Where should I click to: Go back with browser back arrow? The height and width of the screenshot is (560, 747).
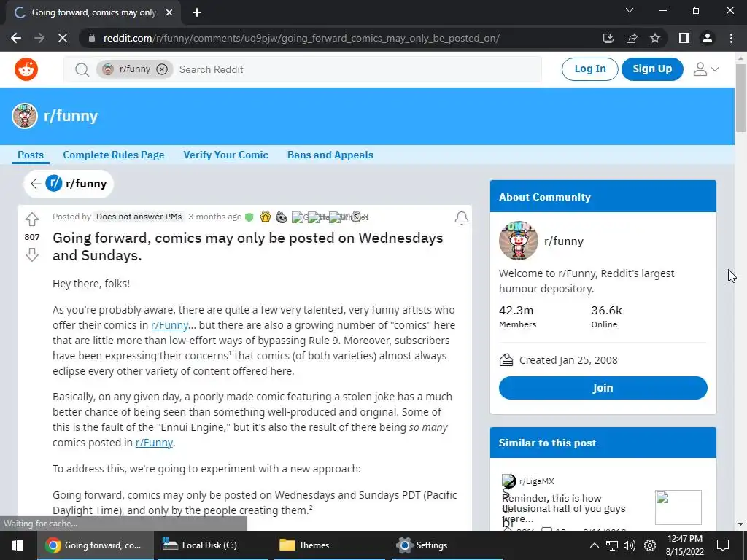click(x=16, y=38)
